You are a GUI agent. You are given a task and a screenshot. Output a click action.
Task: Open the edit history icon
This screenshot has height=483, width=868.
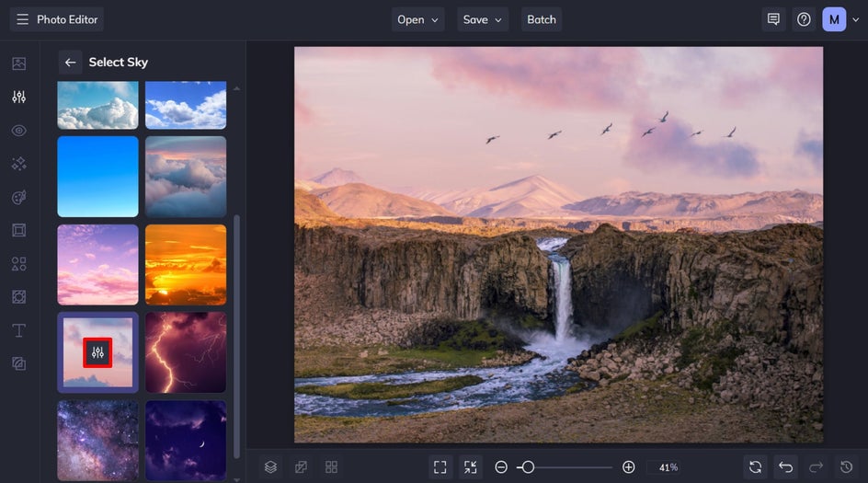tap(847, 467)
